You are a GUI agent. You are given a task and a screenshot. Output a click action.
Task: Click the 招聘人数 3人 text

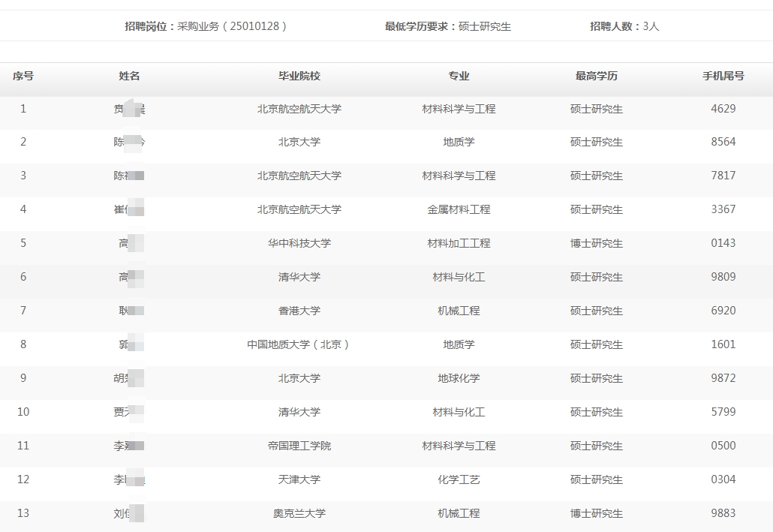pos(624,26)
